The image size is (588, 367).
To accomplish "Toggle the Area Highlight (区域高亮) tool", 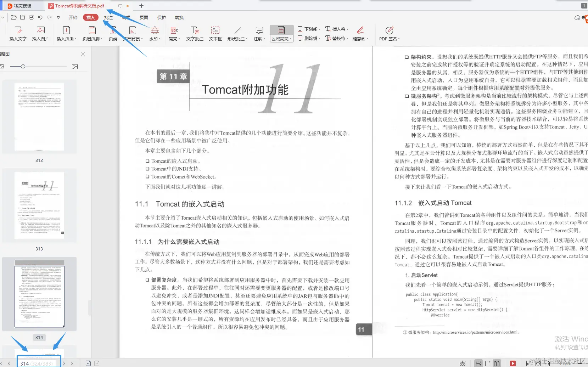I will point(281,34).
